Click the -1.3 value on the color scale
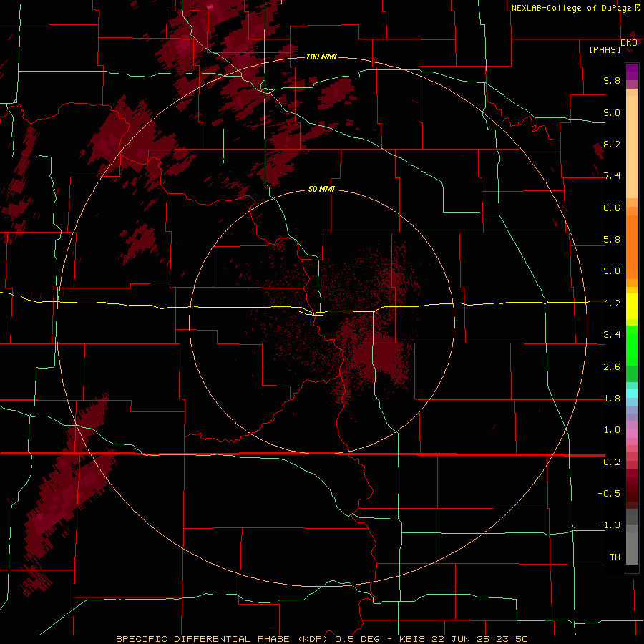Viewport: 644px width, 644px height. coord(609,525)
